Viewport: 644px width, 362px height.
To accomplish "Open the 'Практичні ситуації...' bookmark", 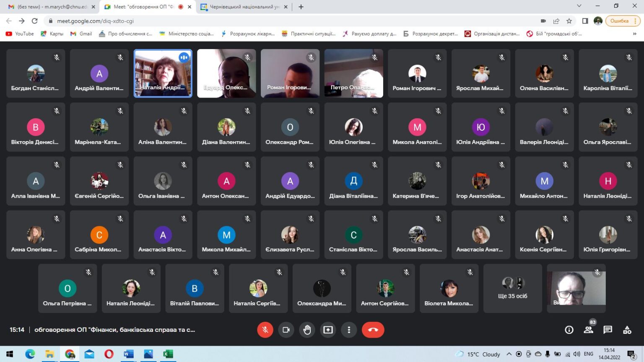I will click(309, 34).
